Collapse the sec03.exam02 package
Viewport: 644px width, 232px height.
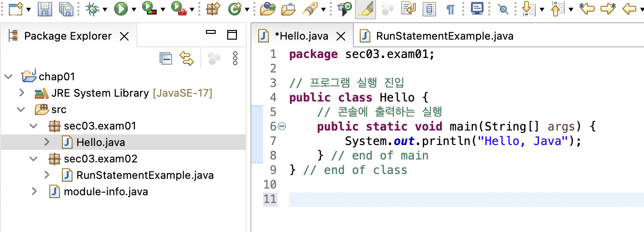(33, 159)
